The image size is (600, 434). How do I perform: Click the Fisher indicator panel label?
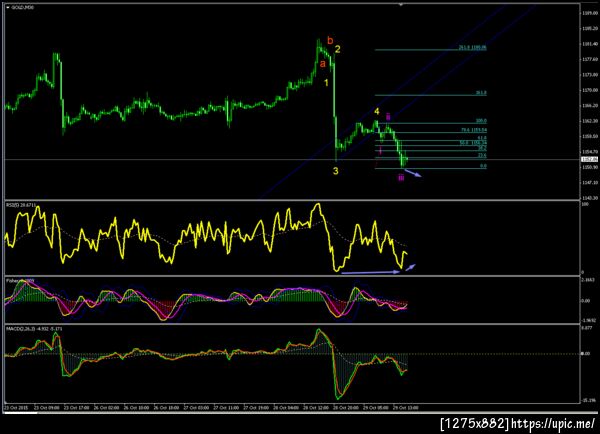pos(20,281)
